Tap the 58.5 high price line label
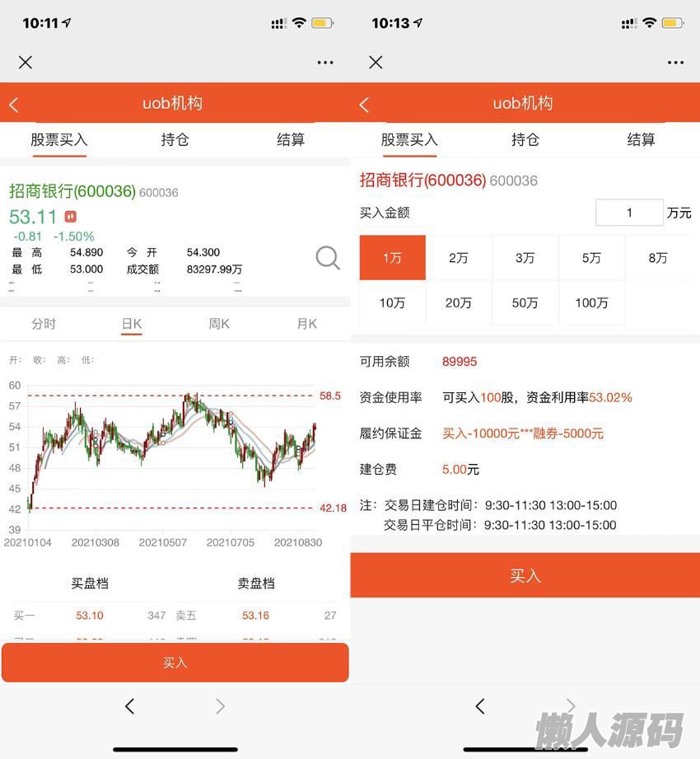This screenshot has height=759, width=700. pos(330,396)
